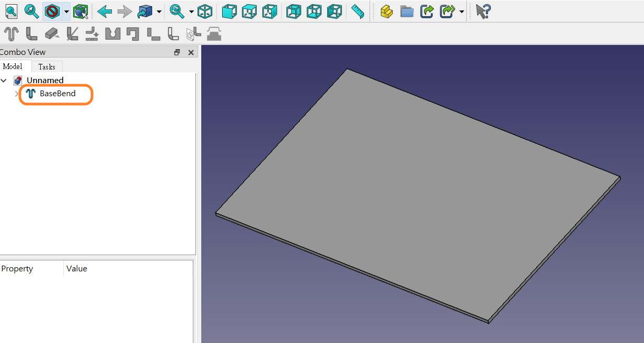Switch to the Rear view cube

click(294, 11)
